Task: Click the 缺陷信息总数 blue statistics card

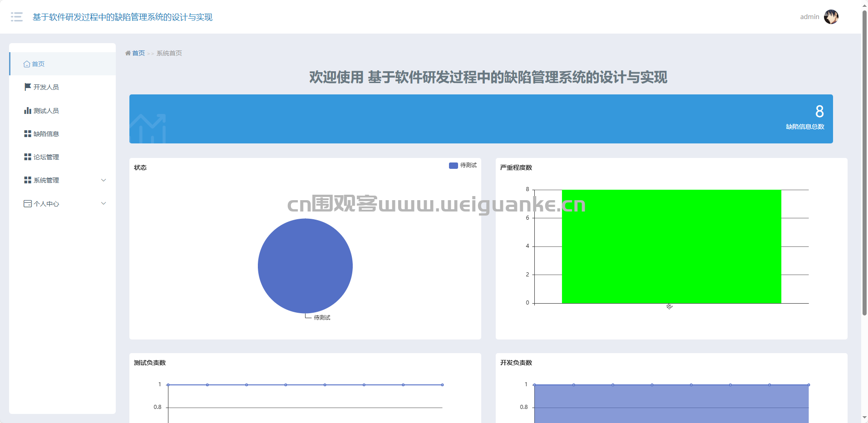Action: (481, 119)
